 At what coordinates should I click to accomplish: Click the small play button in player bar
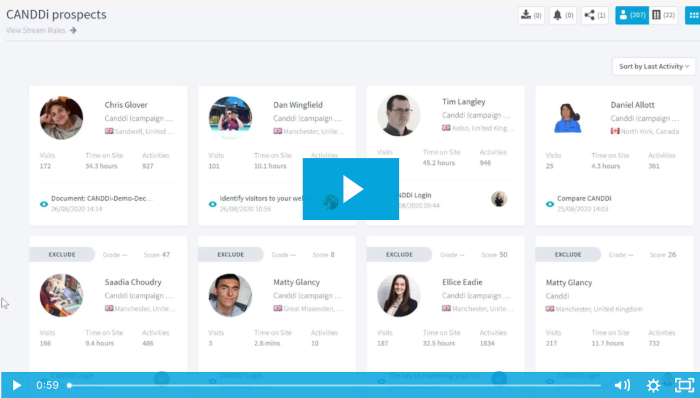pyautogui.click(x=17, y=385)
